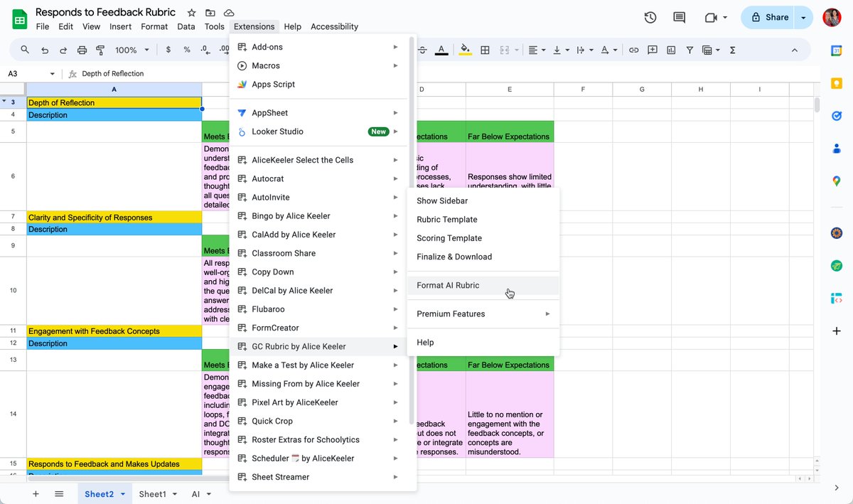Screen dimensions: 853x504
Task: Open the zoom 100% dropdown
Action: pos(133,50)
